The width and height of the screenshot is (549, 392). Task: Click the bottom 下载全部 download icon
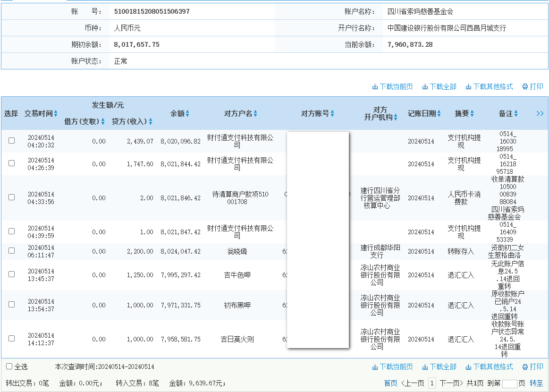[425, 367]
